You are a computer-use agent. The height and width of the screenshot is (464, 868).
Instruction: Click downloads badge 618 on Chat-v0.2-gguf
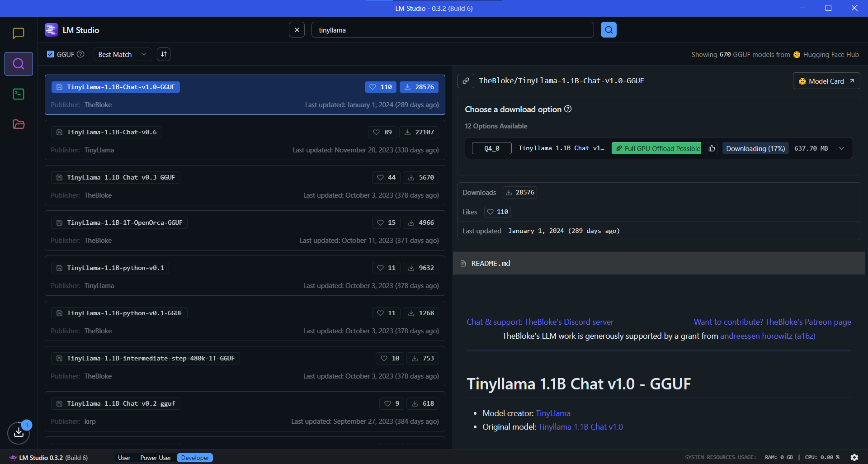pyautogui.click(x=423, y=403)
